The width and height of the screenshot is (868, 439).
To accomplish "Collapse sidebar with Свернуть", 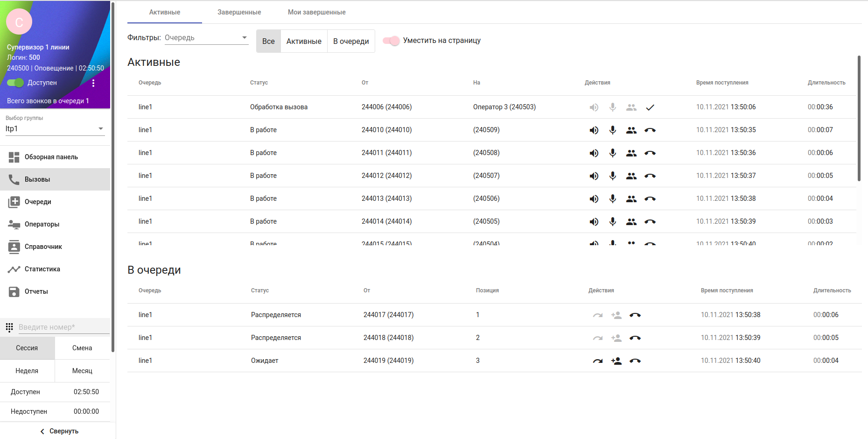I will pyautogui.click(x=59, y=431).
